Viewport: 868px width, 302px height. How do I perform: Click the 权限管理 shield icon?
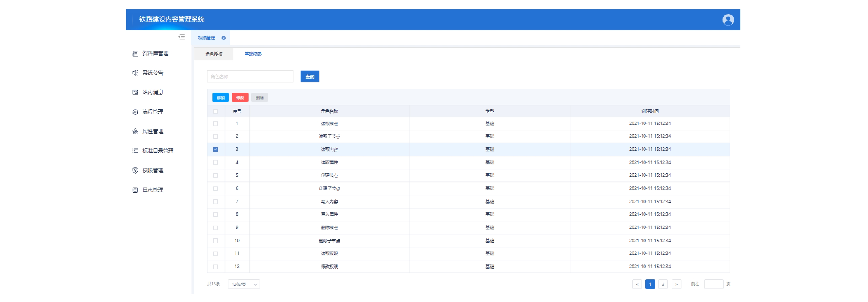point(135,170)
